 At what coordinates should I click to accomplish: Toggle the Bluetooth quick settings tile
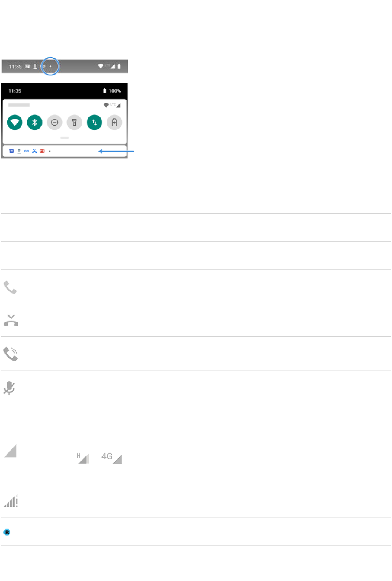[35, 122]
